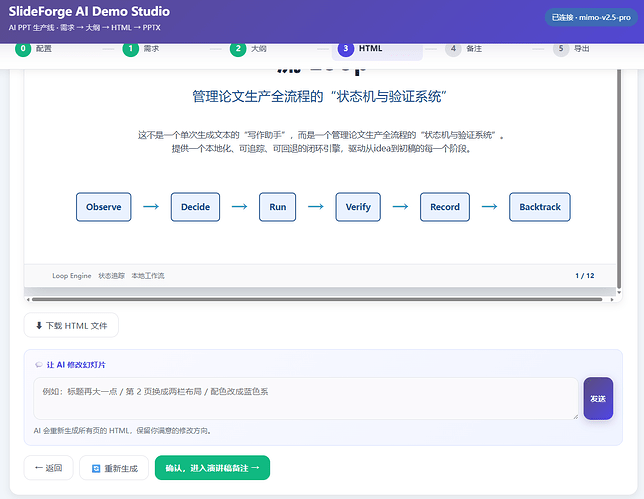Image resolution: width=644 pixels, height=499 pixels.
Task: Confirm and enter speaker notes step
Action: click(212, 468)
